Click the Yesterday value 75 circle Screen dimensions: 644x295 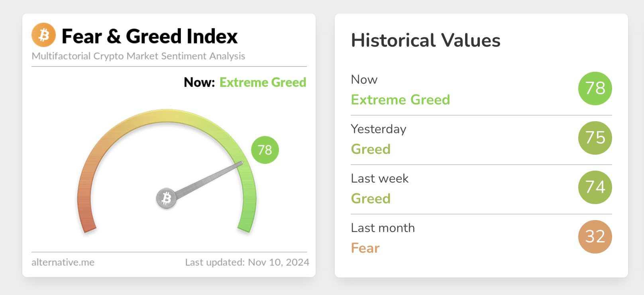coord(595,138)
